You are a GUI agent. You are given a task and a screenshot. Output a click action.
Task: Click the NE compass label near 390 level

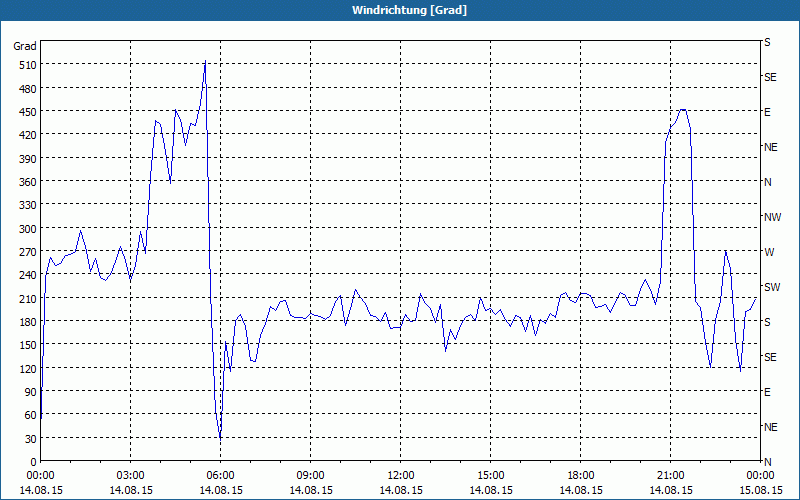pos(771,147)
